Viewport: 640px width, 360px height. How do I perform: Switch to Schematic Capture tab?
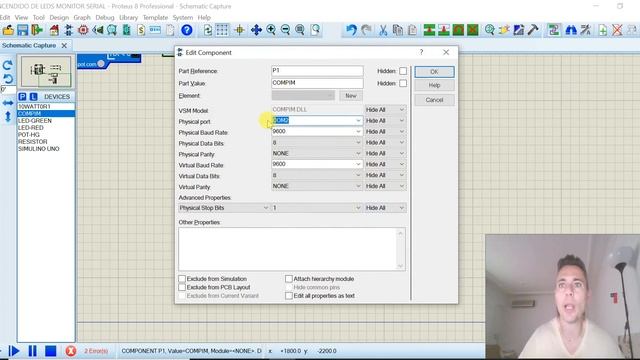click(x=29, y=45)
